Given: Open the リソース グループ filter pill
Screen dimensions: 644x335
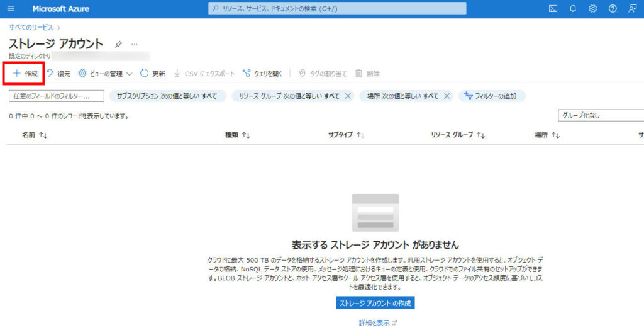Looking at the screenshot, I should [x=289, y=96].
